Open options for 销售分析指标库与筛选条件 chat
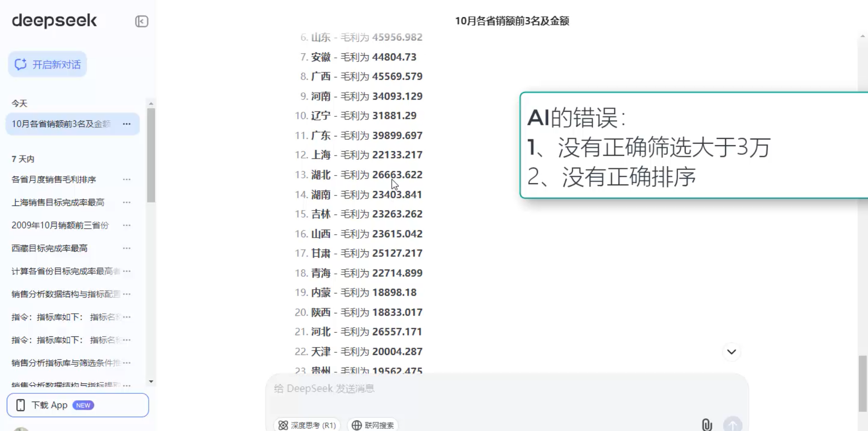This screenshot has height=431, width=868. (x=127, y=363)
